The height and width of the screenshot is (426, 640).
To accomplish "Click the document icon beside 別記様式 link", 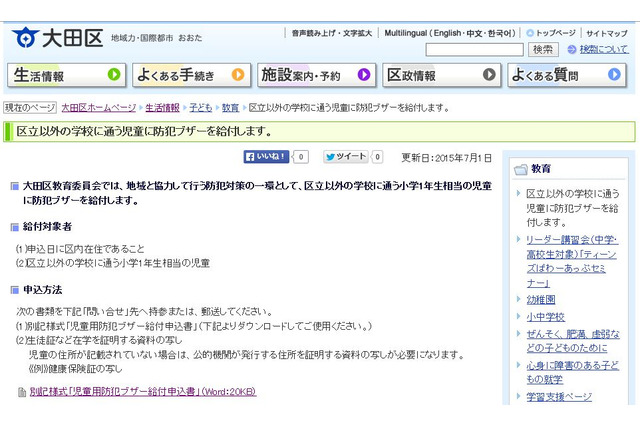I will (22, 392).
